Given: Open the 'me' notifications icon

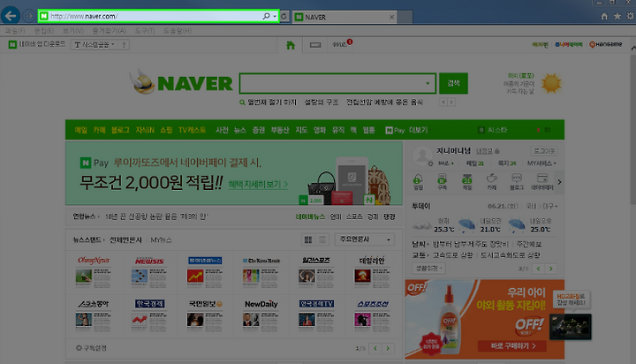Looking at the screenshot, I should coord(342,44).
